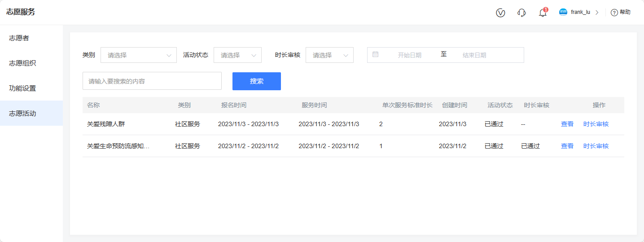Click the 时长审核 column header

pyautogui.click(x=537, y=105)
